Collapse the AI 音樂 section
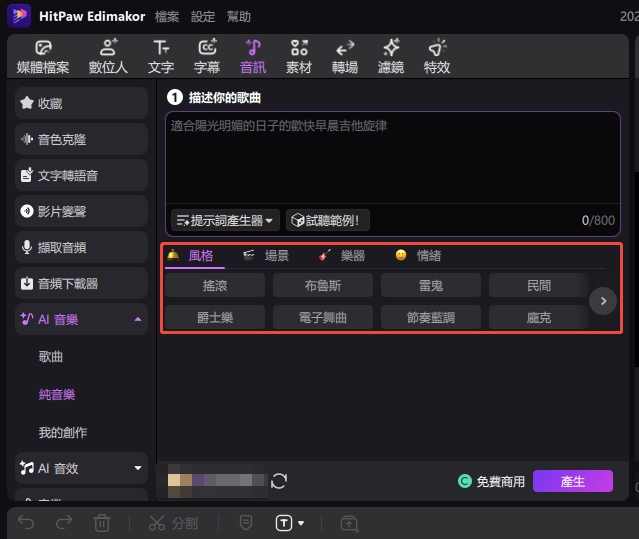The image size is (639, 539). pos(138,319)
